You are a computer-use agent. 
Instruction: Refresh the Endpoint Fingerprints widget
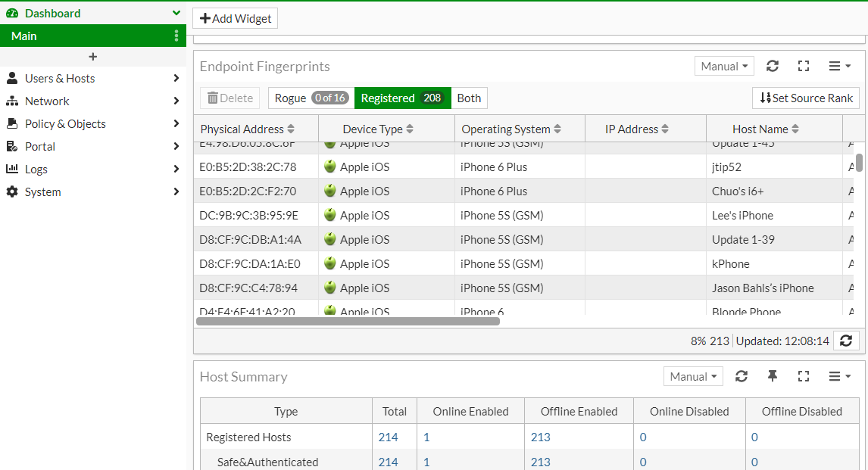pos(772,67)
